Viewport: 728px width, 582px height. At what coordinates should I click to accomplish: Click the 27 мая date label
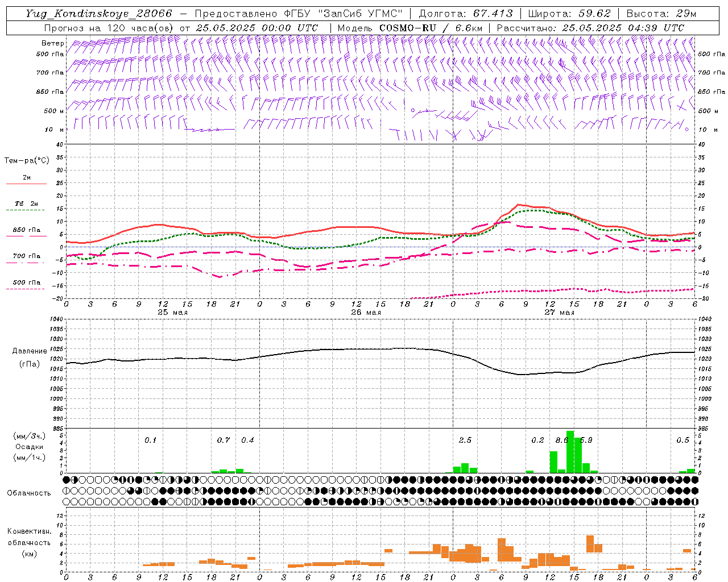tap(559, 313)
